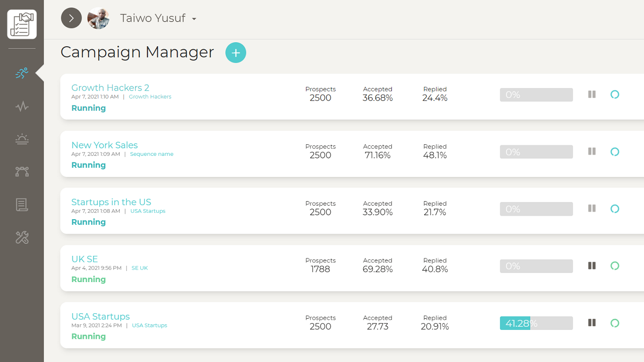Click the user profile avatar photo
This screenshot has width=644, height=362.
[x=98, y=19]
